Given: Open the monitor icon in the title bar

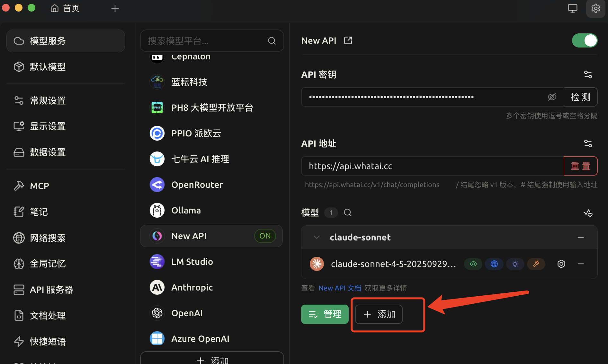Looking at the screenshot, I should [x=572, y=8].
